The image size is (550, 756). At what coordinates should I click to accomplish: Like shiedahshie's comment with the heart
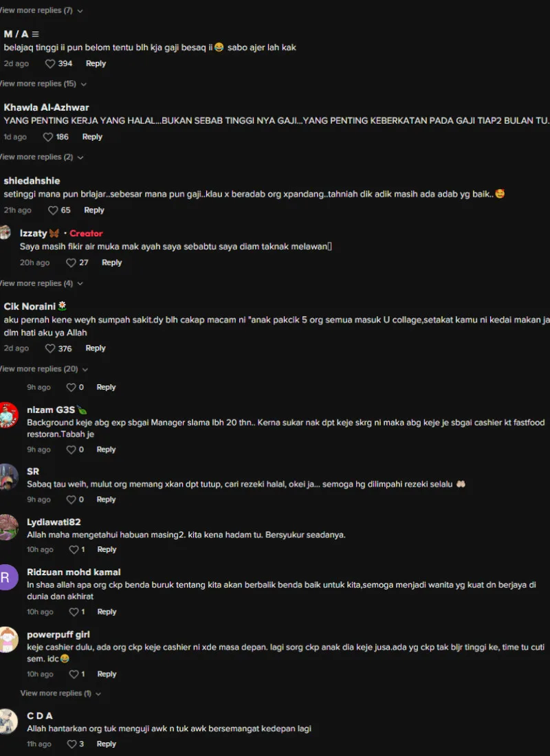pos(52,210)
